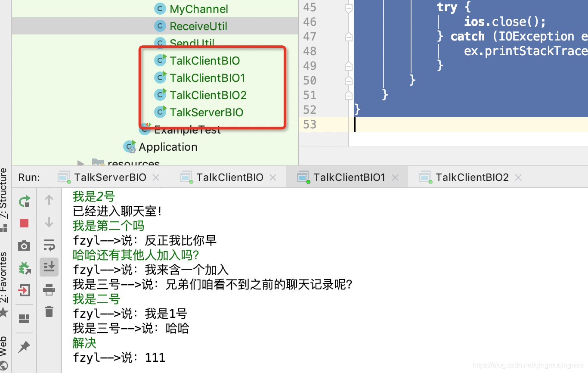The image size is (588, 373).
Task: Clear all console output with trash icon
Action: click(49, 311)
